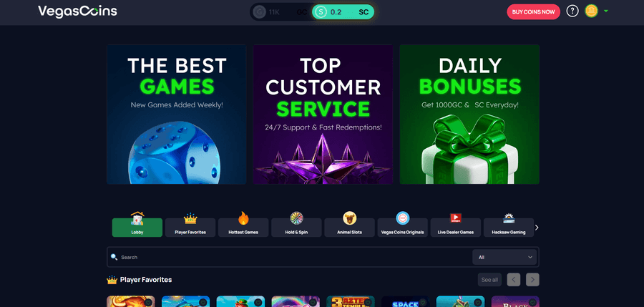This screenshot has width=644, height=307.
Task: Click the Buy Coins Now button
Action: 533,12
